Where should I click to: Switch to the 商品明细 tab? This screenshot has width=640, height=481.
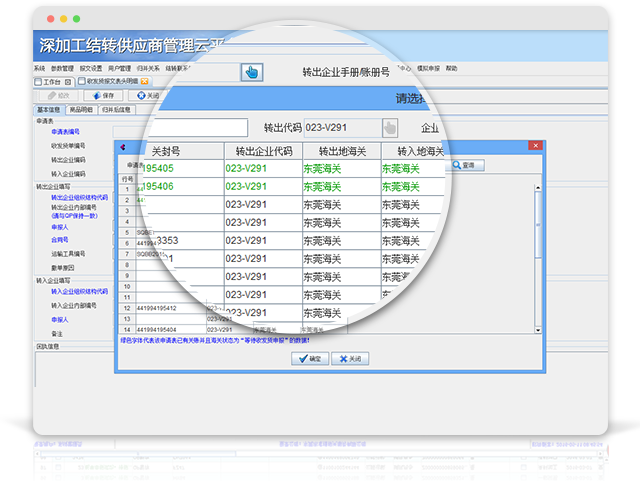coord(81,109)
